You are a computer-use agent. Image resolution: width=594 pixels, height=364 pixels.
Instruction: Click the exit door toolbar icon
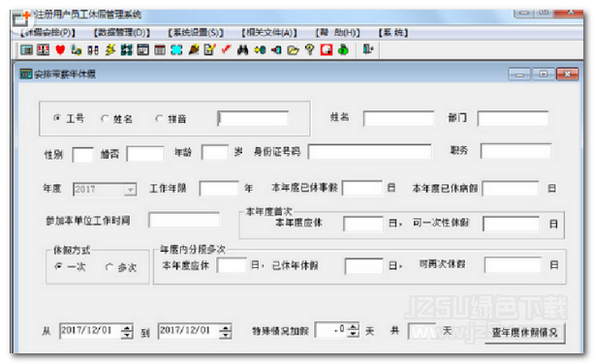367,49
